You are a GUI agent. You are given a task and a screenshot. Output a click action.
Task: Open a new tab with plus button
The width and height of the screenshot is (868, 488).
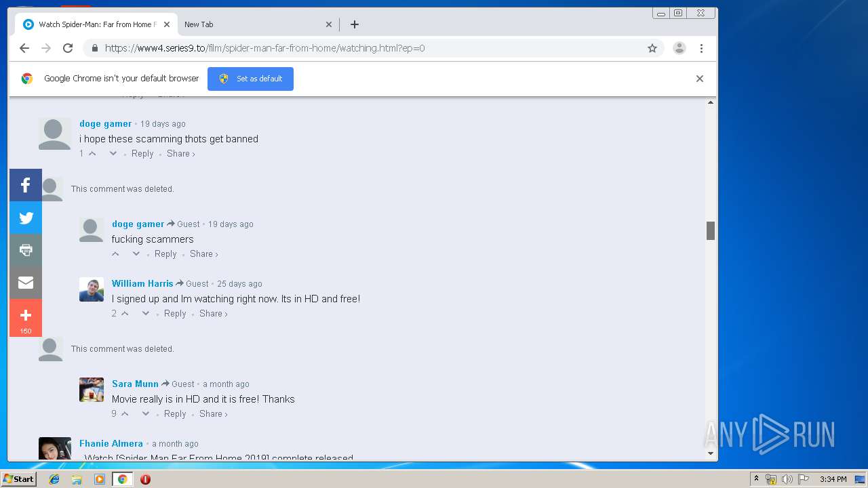[355, 24]
